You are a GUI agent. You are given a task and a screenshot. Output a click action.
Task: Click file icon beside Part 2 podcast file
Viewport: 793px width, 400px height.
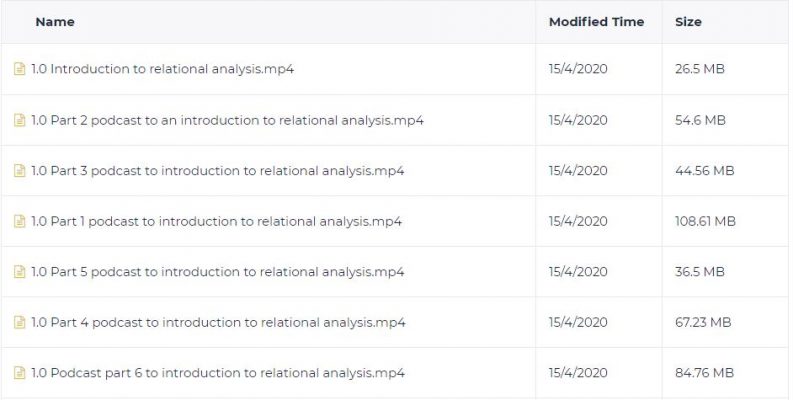click(x=19, y=120)
